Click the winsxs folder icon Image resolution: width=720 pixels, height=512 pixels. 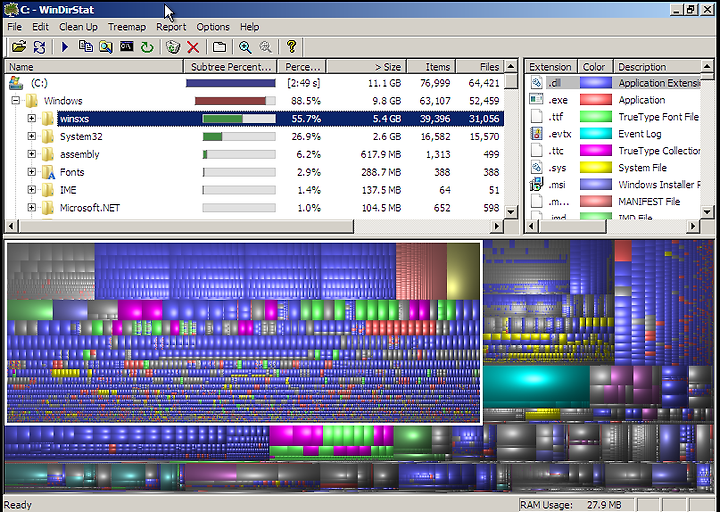[48, 118]
